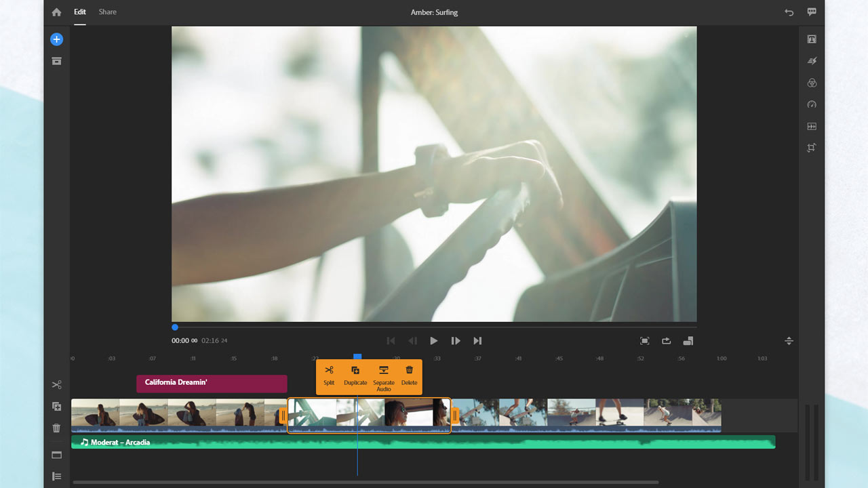Select the Edit tab
The height and width of the screenshot is (488, 868).
pos(80,12)
